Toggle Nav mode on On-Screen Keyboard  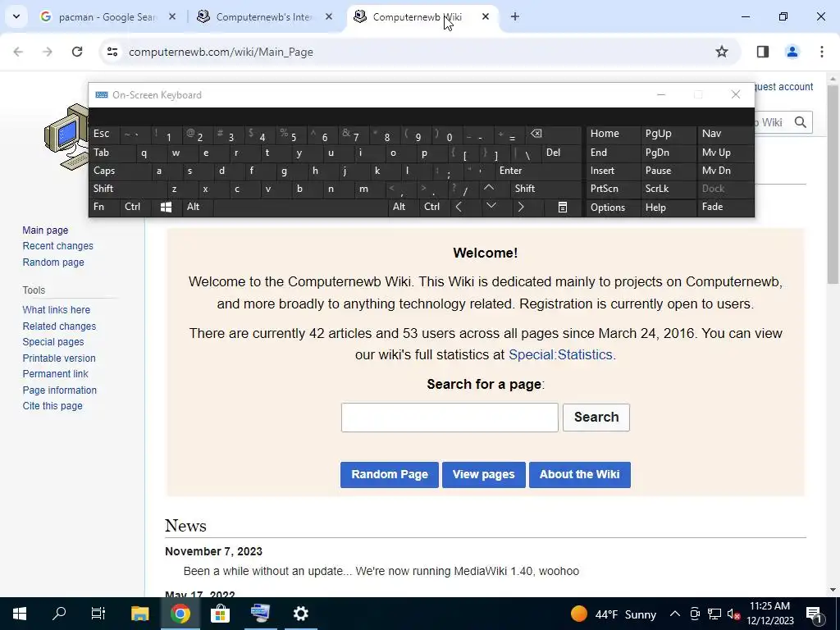pyautogui.click(x=725, y=134)
